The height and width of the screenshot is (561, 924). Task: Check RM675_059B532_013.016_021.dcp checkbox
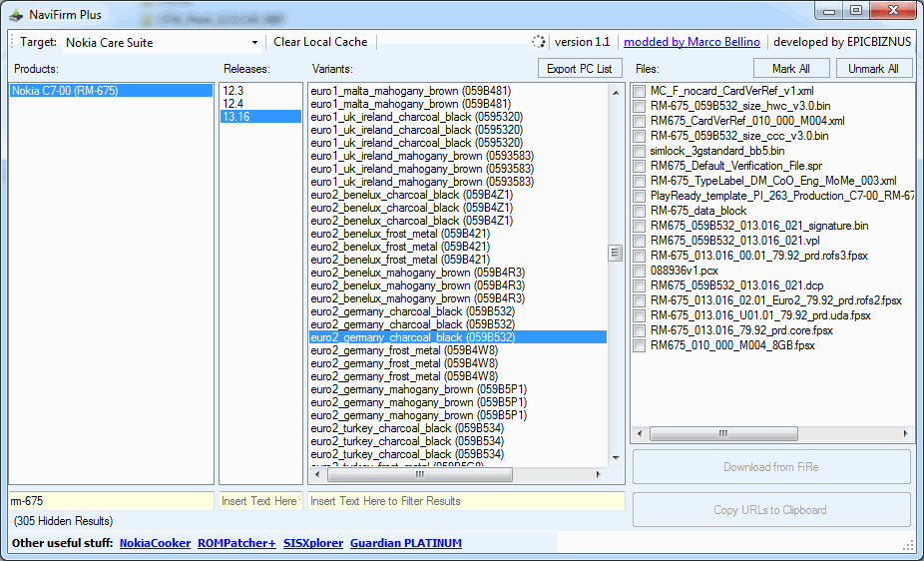click(x=639, y=285)
